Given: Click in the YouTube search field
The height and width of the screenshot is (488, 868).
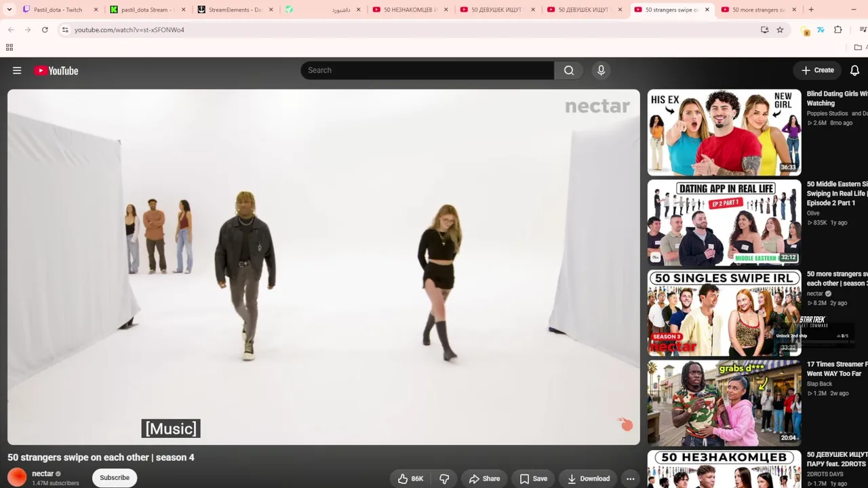Looking at the screenshot, I should point(427,70).
